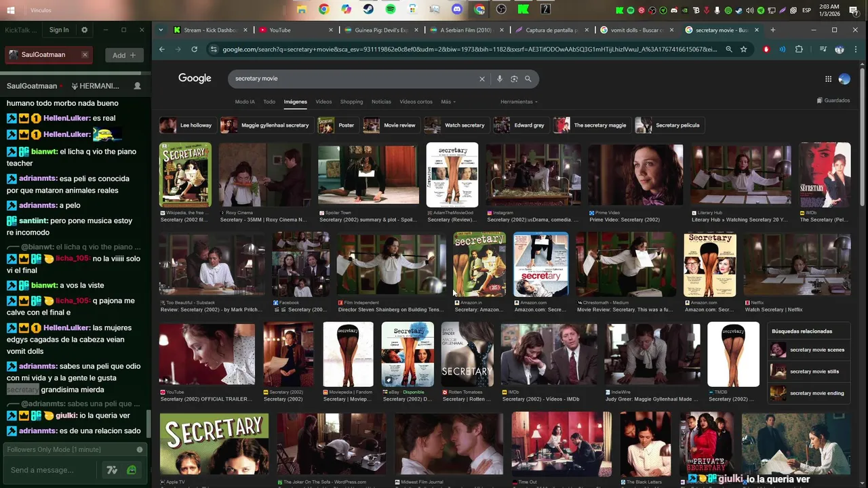Open a new Chrome tab
The image size is (868, 488).
pyautogui.click(x=772, y=30)
